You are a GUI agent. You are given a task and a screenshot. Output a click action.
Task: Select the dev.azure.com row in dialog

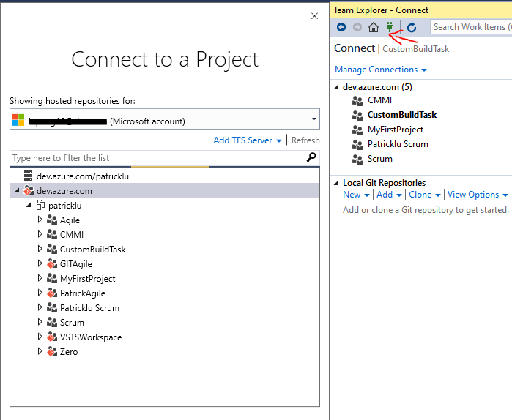165,190
